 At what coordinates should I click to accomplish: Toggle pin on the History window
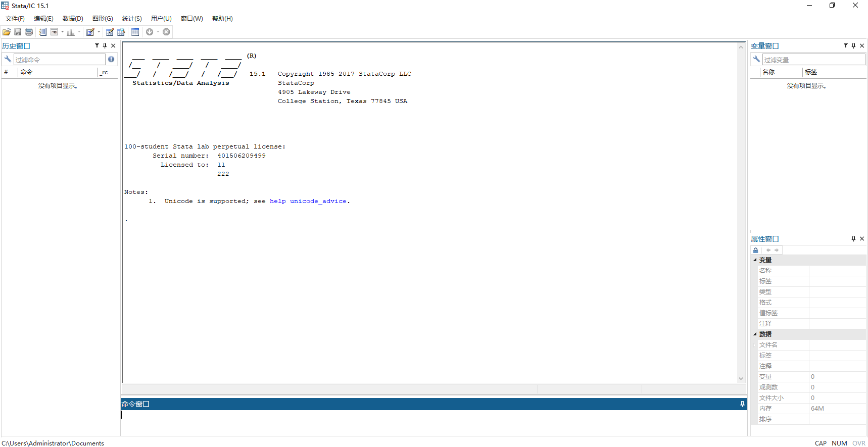pos(105,45)
